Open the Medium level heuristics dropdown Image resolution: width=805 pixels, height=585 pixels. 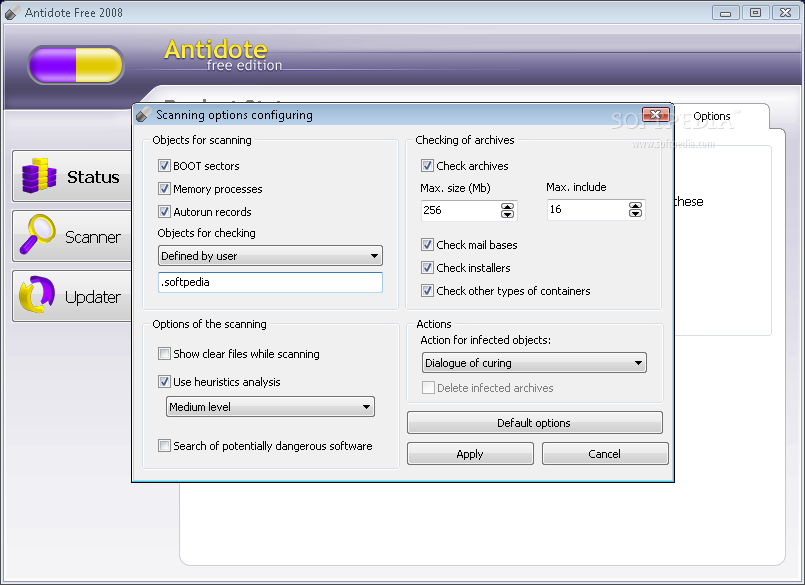270,406
